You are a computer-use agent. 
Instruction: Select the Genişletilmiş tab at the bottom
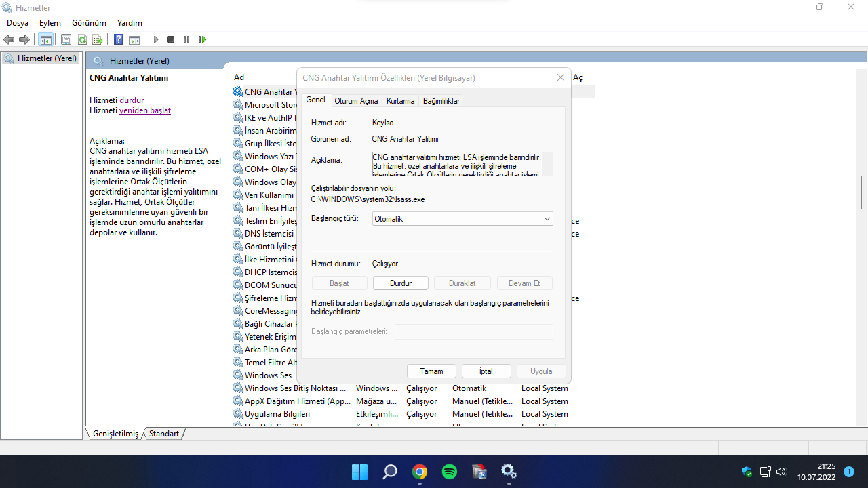coord(115,434)
